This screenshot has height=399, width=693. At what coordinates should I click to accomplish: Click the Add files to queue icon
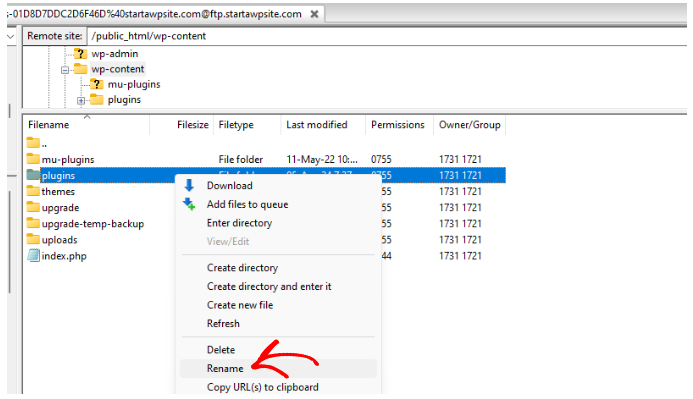tap(189, 204)
